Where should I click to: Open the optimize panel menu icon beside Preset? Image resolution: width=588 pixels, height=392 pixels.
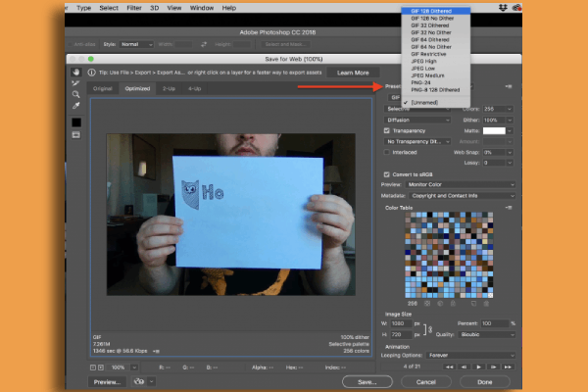pyautogui.click(x=509, y=86)
